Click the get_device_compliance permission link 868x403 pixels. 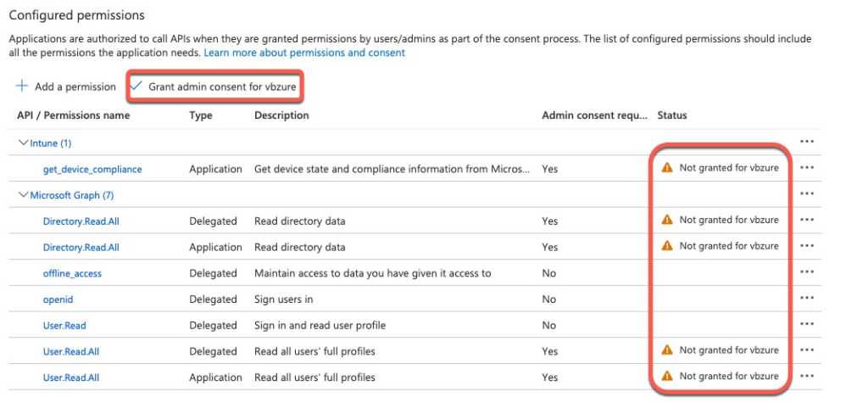point(92,169)
